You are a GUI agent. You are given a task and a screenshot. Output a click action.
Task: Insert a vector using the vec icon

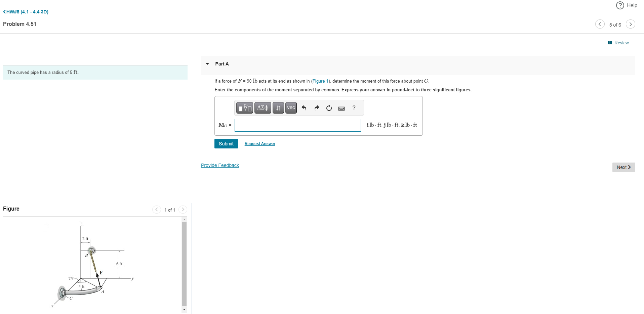click(x=291, y=108)
